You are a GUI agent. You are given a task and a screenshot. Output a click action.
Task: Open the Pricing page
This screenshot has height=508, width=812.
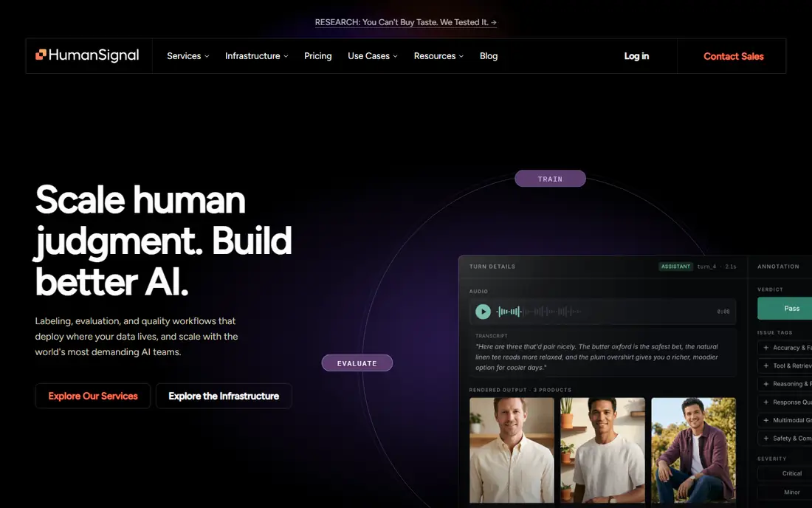(318, 56)
